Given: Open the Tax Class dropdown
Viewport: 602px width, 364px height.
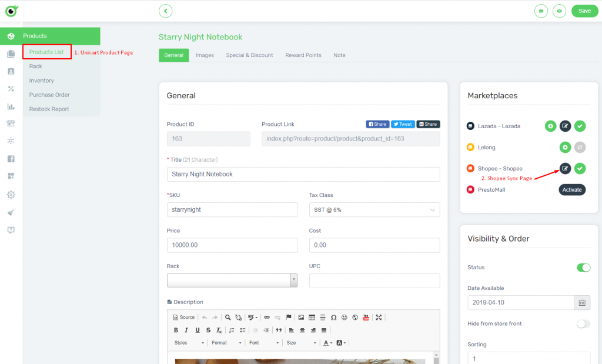Looking at the screenshot, I should [374, 210].
